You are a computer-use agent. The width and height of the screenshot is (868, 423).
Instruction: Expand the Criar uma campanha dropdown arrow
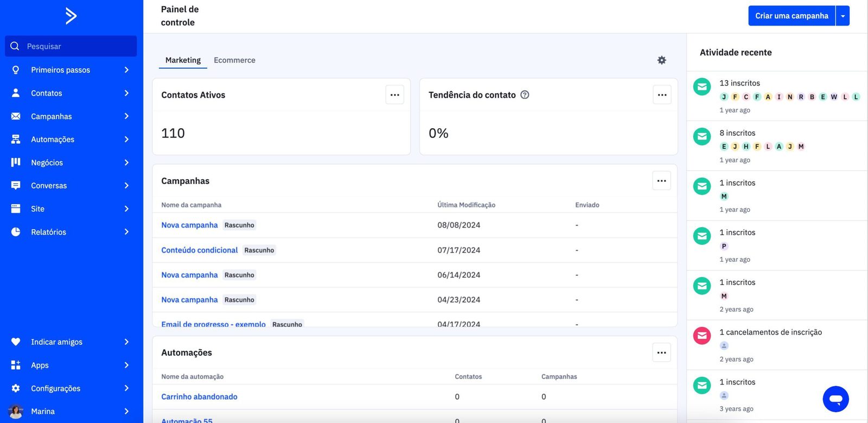click(x=843, y=16)
